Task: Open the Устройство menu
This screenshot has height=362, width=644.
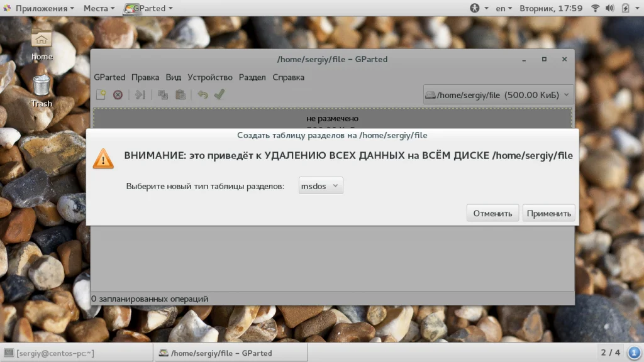Action: (x=210, y=77)
